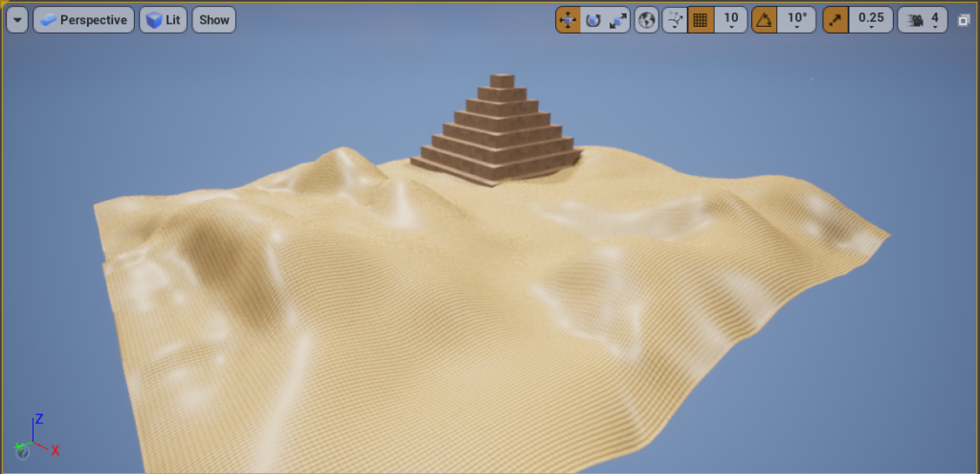
Task: Select the Translate (move) transform tool
Action: pos(568,20)
